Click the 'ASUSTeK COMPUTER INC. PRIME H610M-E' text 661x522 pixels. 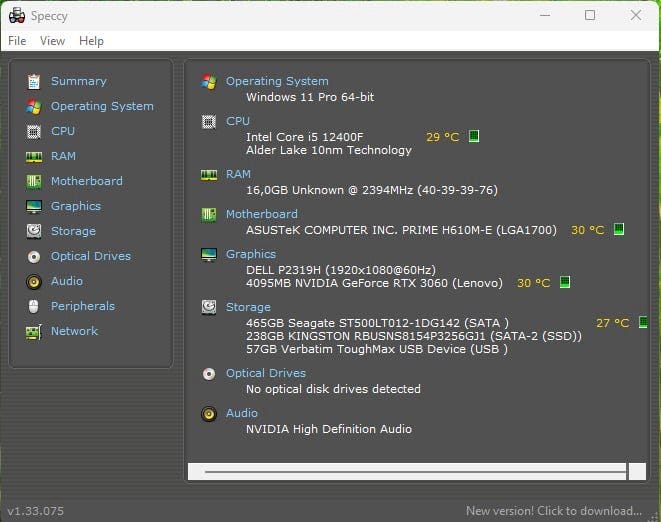pos(369,230)
